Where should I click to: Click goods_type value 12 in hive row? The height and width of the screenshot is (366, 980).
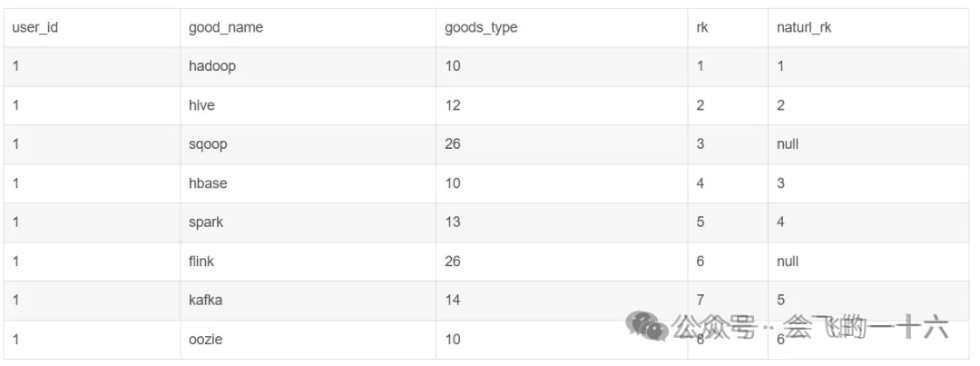452,105
